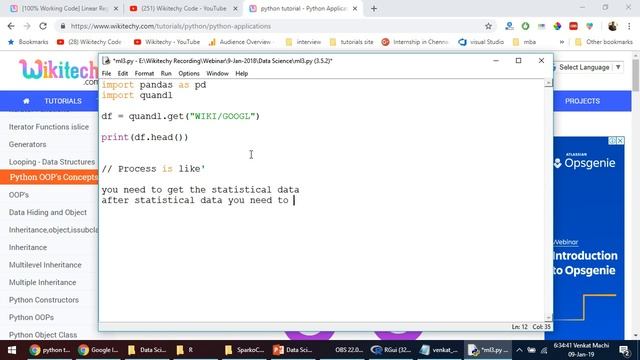Click the blue person extension icon in Chrome

(509, 26)
